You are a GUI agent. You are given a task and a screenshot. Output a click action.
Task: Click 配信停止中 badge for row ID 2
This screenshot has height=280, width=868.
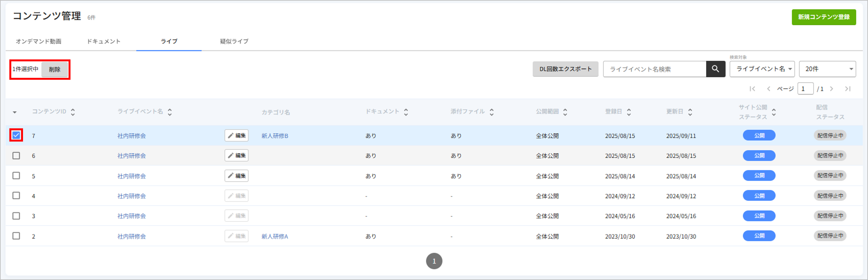click(x=830, y=236)
